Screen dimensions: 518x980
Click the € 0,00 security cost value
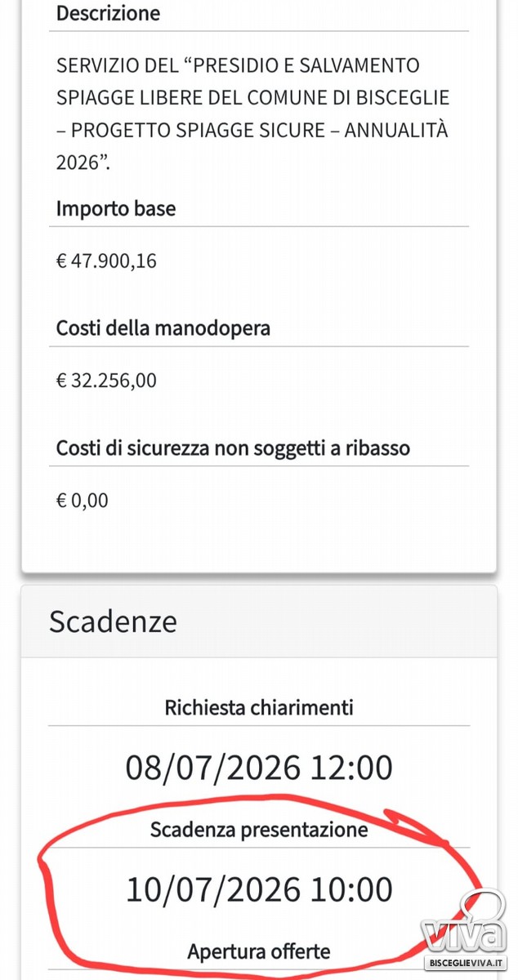[x=82, y=500]
